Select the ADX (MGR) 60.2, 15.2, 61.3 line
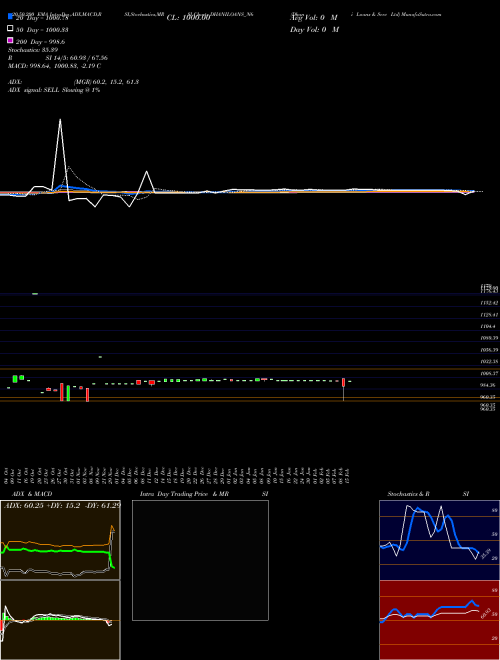500x660 pixels. (74, 82)
